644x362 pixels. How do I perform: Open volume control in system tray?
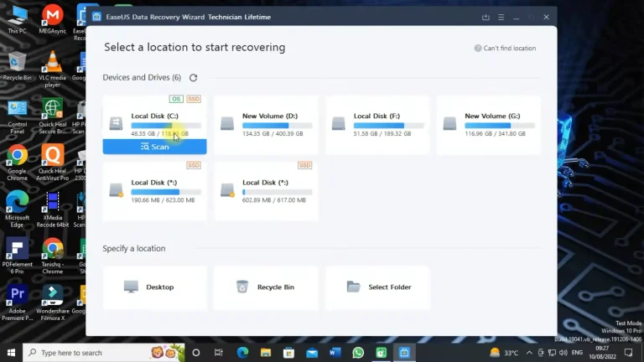[563, 353]
